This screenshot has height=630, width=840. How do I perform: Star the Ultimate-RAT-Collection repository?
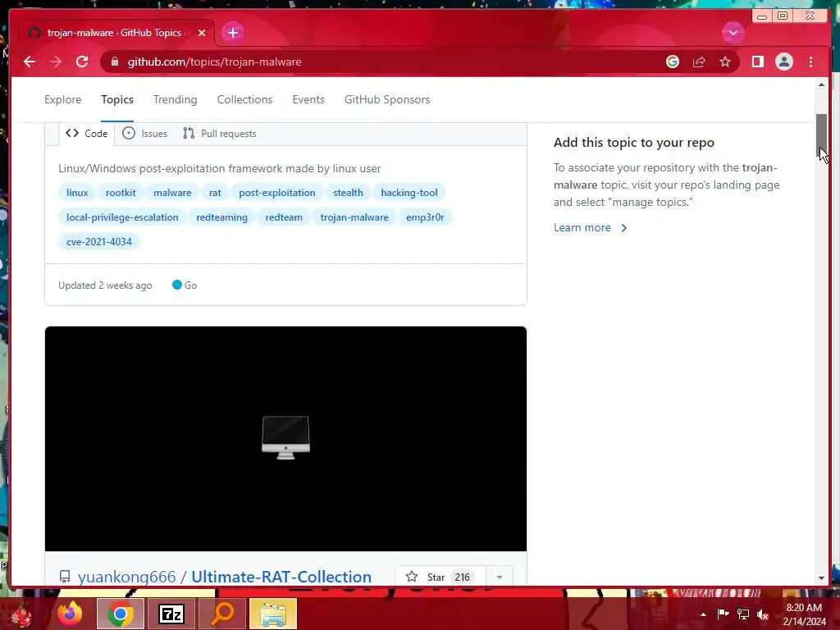(x=441, y=577)
